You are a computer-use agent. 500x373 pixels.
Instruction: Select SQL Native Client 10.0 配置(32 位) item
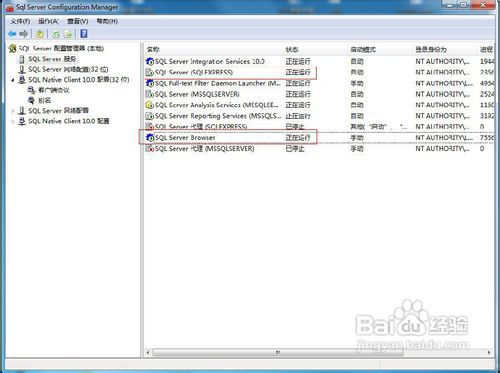coord(79,80)
